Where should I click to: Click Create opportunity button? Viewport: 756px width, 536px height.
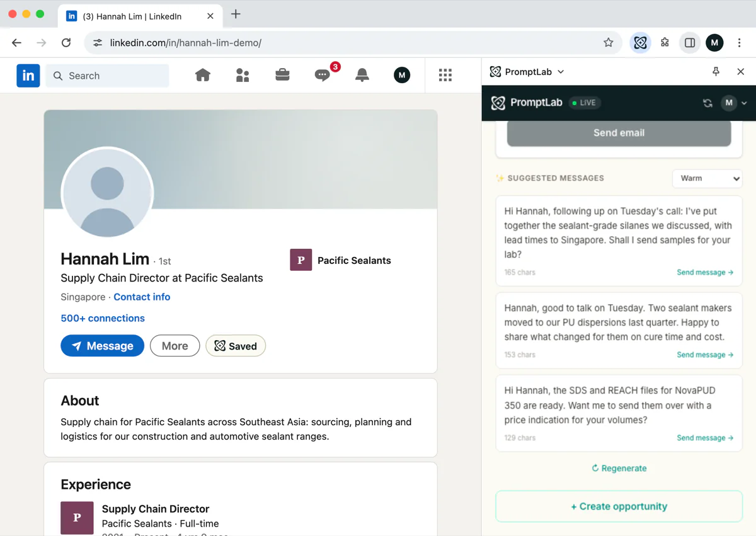click(619, 506)
